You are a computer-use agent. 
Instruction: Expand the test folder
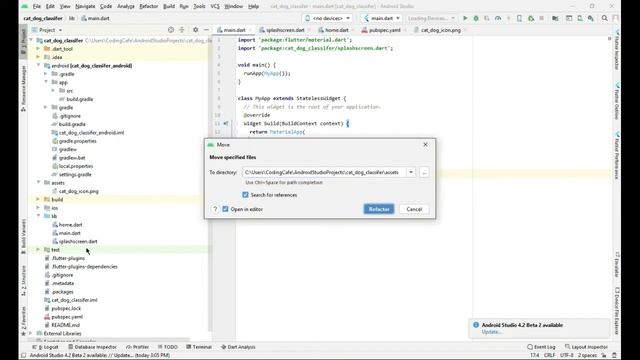pyautogui.click(x=39, y=249)
